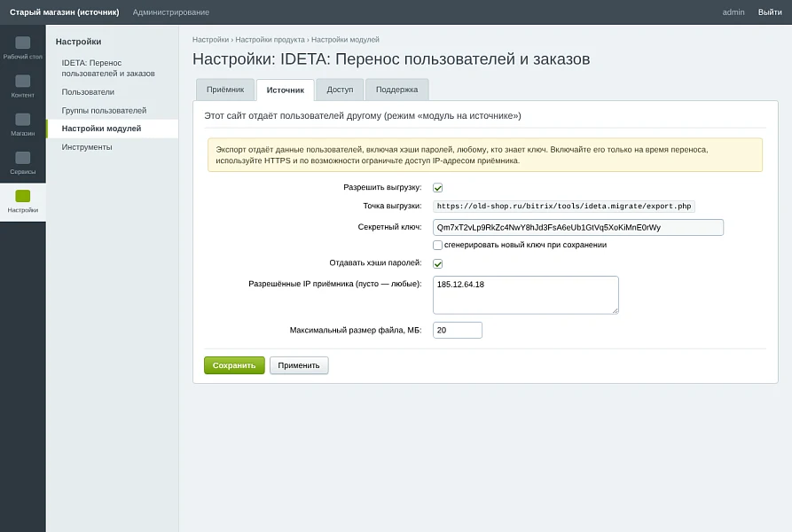Open the Магазин sidebar icon
Viewport: 792px width, 532px height.
(x=23, y=125)
